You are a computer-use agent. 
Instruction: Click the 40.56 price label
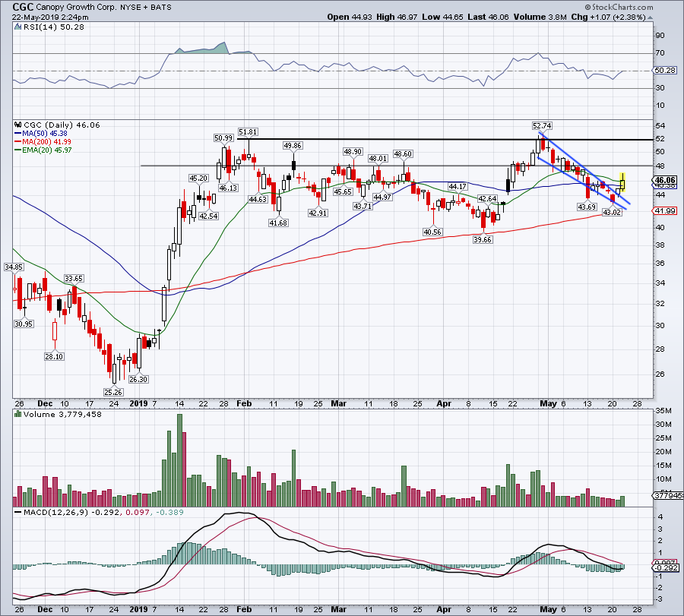[432, 232]
